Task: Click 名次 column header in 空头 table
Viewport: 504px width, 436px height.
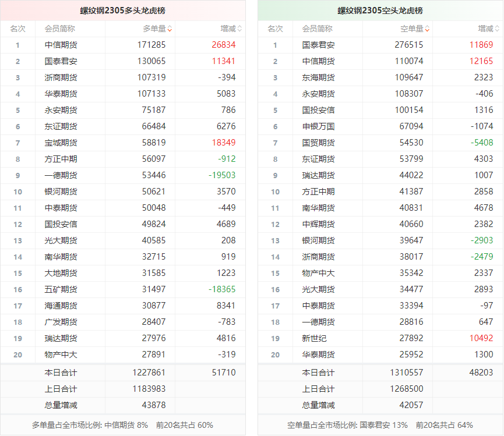Action: [275, 29]
